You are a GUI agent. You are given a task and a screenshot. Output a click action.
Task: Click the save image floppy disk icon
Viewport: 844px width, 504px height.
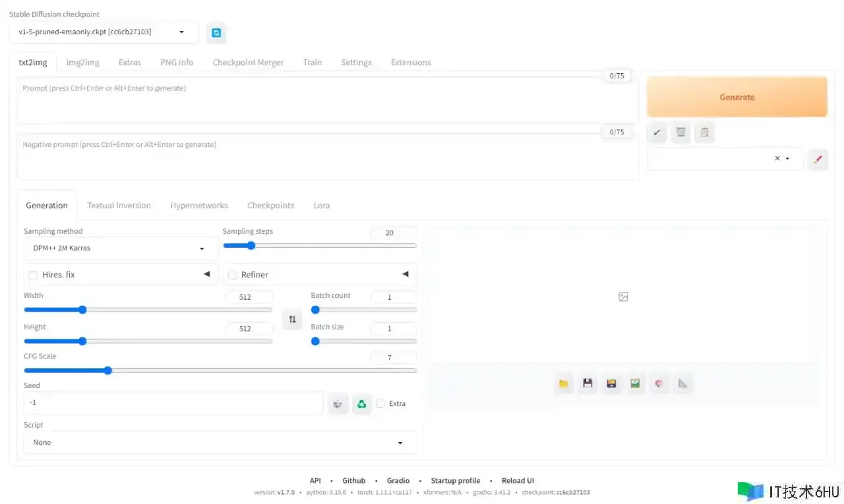[588, 383]
